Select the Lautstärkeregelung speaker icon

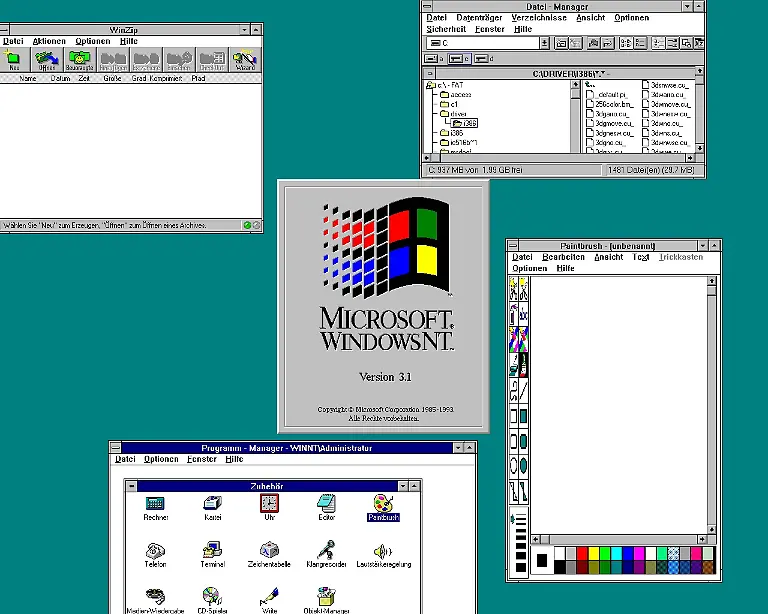coord(384,555)
